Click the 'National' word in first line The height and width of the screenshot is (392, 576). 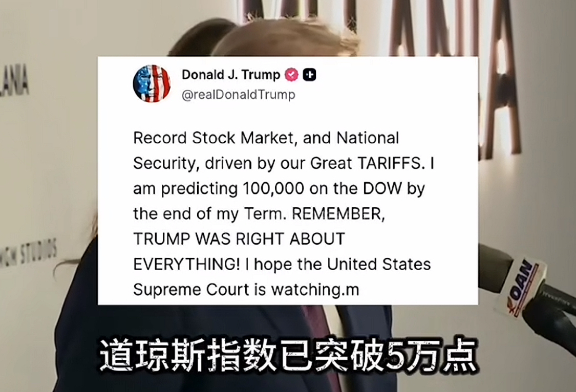pos(368,138)
